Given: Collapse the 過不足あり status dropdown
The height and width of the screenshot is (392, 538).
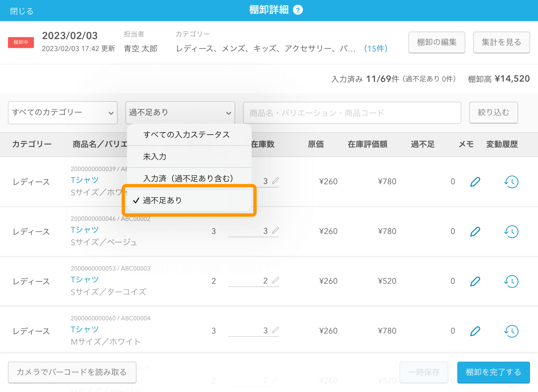Looking at the screenshot, I should (180, 113).
